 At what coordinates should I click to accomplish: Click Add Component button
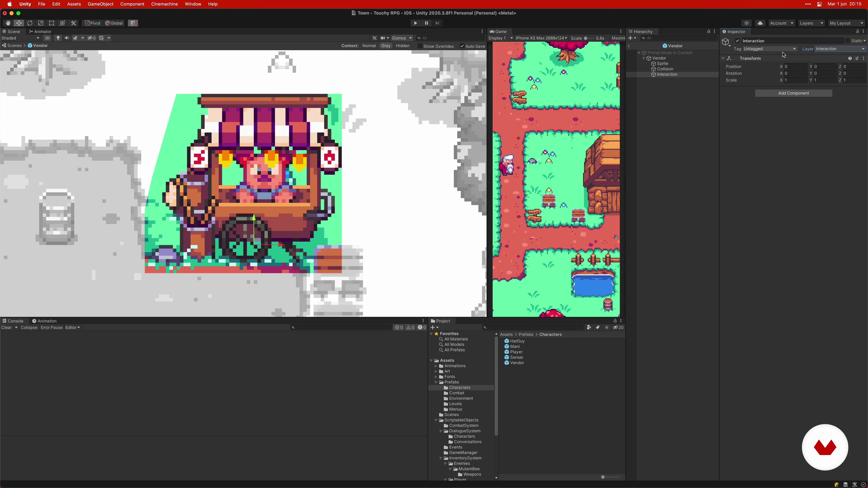click(x=794, y=93)
